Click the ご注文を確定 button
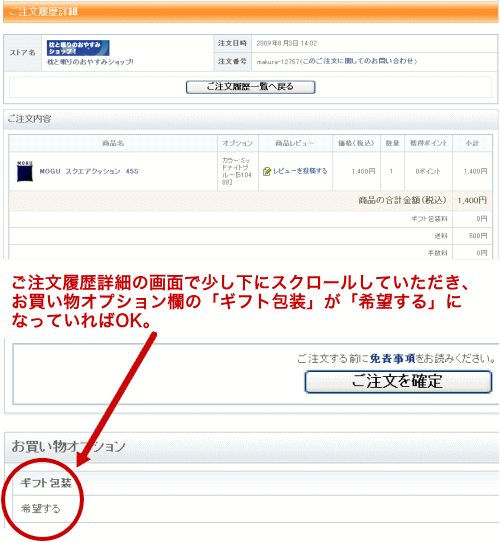The image size is (500, 543). (x=398, y=382)
